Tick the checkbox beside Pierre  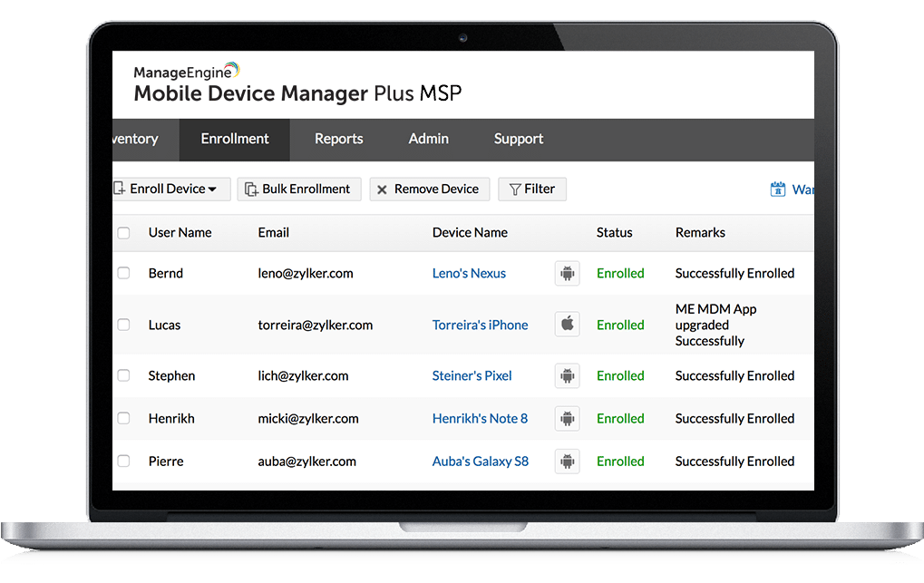[123, 461]
